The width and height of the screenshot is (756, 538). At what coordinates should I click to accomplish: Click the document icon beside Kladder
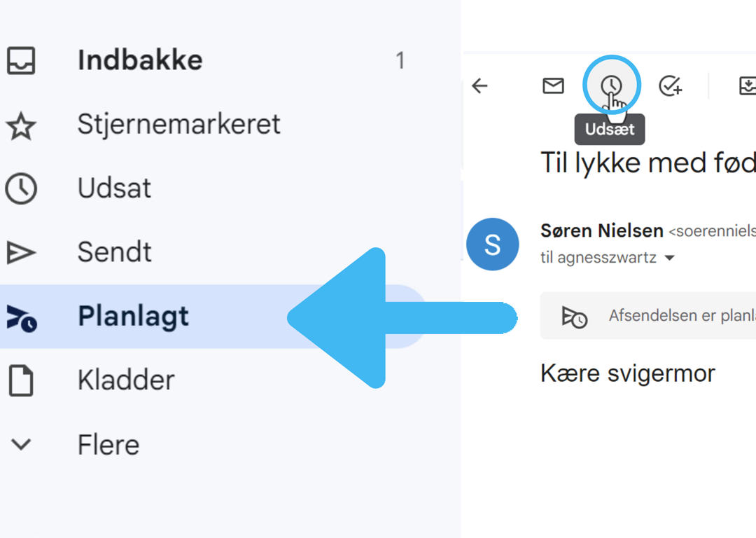click(21, 380)
